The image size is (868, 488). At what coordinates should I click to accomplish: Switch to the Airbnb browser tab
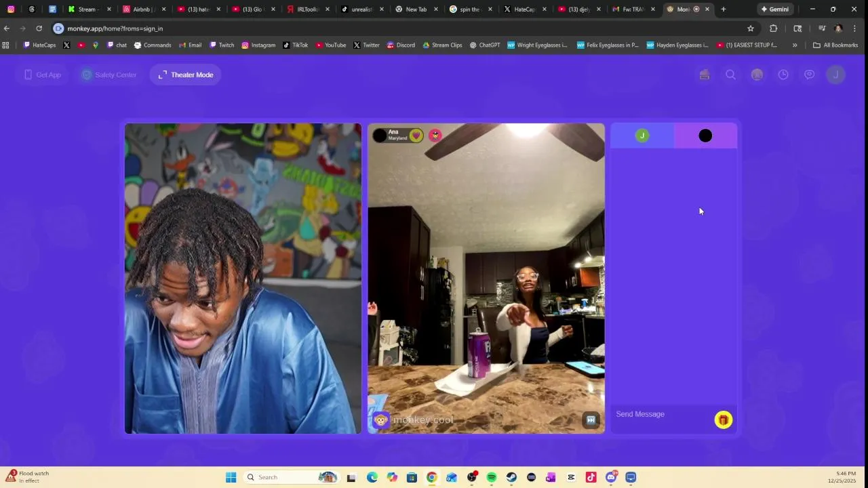pos(144,9)
